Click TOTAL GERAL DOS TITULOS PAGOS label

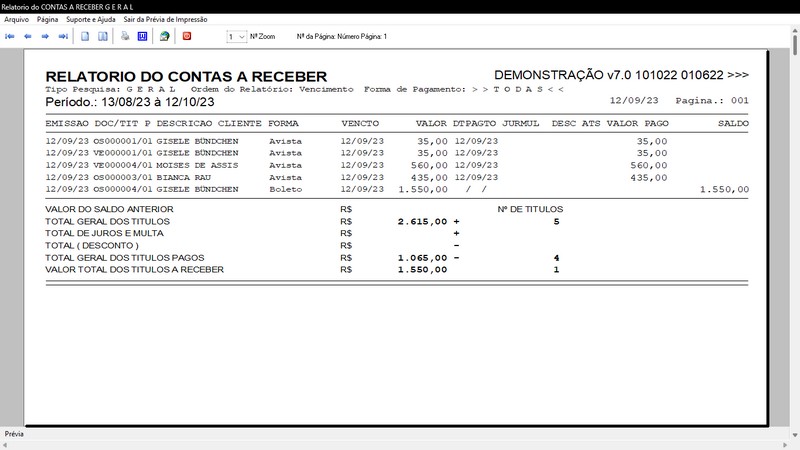click(x=124, y=258)
